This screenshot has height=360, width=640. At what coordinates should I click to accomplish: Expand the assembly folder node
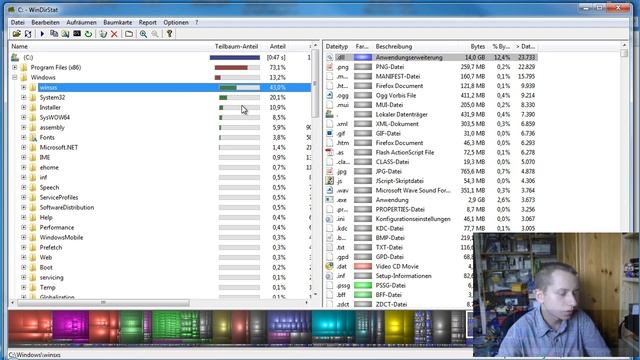[x=24, y=127]
